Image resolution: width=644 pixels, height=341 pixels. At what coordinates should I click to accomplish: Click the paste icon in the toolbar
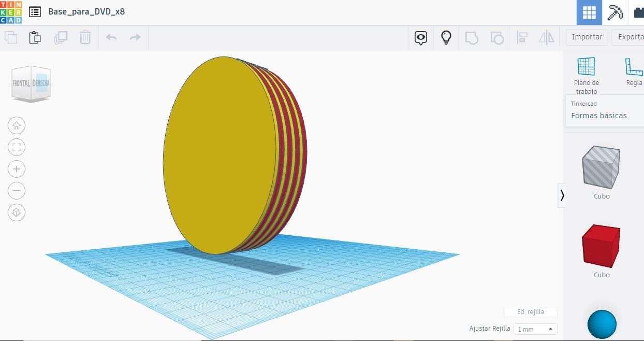click(x=35, y=37)
